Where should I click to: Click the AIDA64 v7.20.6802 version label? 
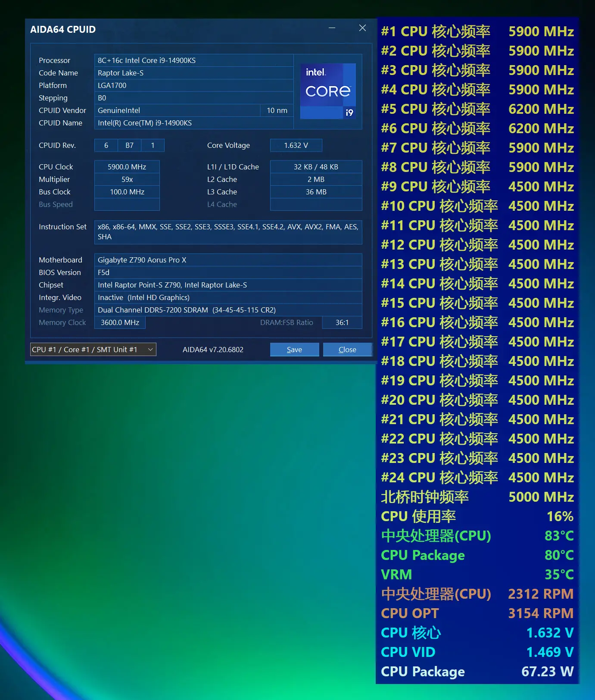pos(213,350)
